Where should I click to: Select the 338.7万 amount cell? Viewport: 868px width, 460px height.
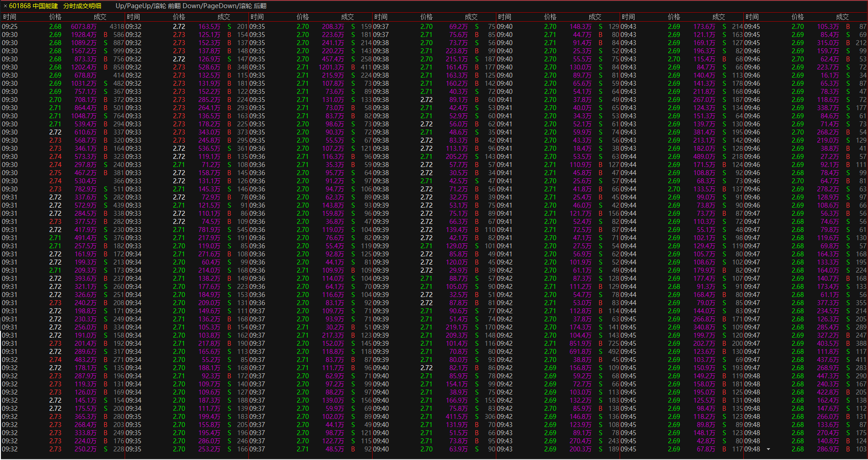(x=828, y=108)
